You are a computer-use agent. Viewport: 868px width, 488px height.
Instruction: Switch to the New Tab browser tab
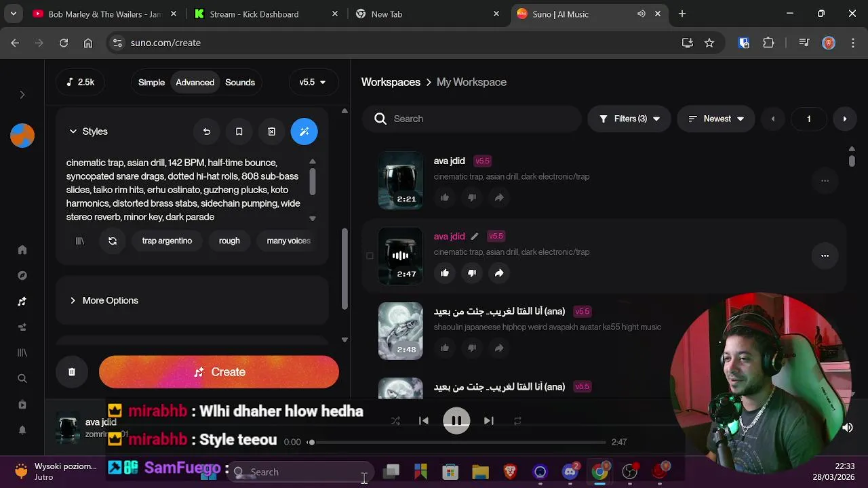(427, 14)
